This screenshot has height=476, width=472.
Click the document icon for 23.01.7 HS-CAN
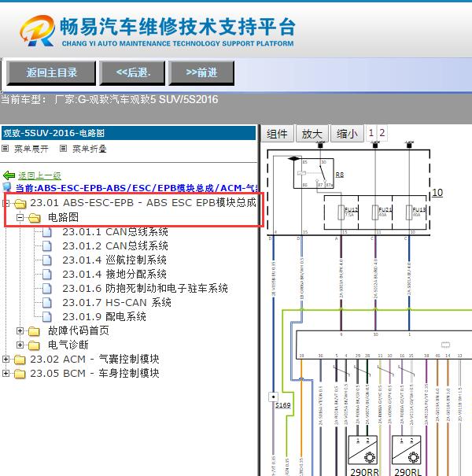click(46, 302)
